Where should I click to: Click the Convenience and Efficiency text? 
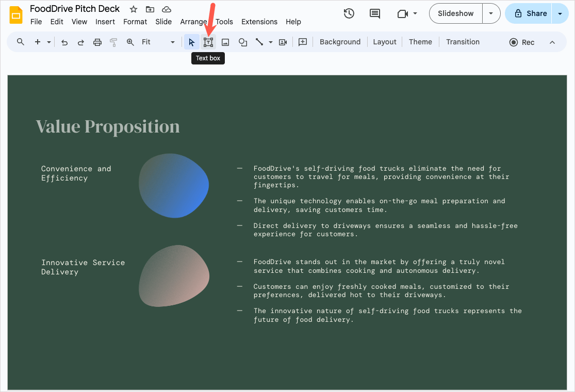point(76,173)
